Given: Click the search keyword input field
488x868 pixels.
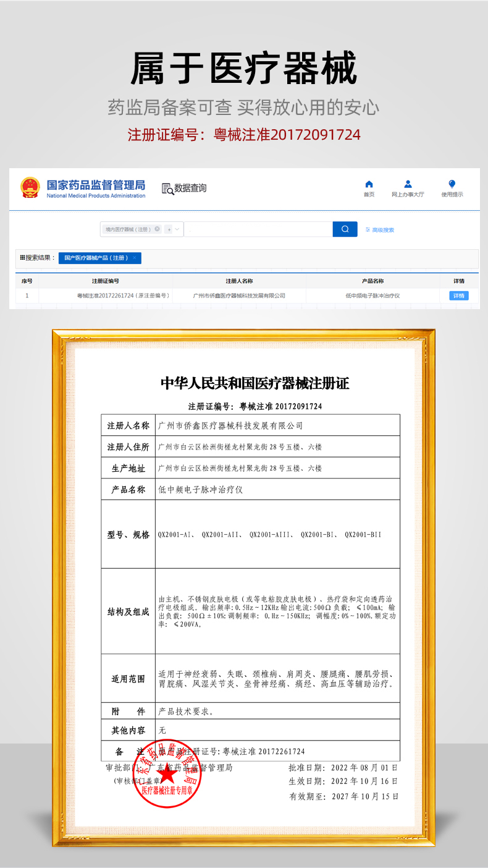Looking at the screenshot, I should [x=258, y=229].
